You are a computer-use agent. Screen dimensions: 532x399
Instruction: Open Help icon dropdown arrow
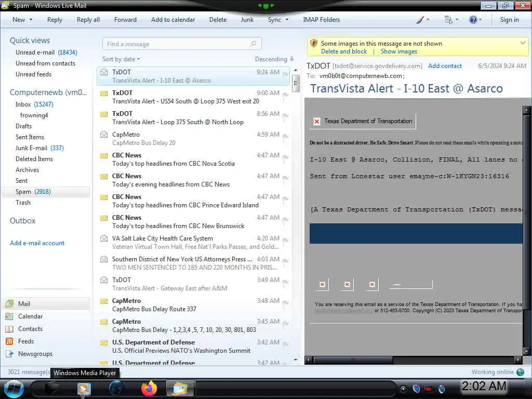pyautogui.click(x=480, y=20)
